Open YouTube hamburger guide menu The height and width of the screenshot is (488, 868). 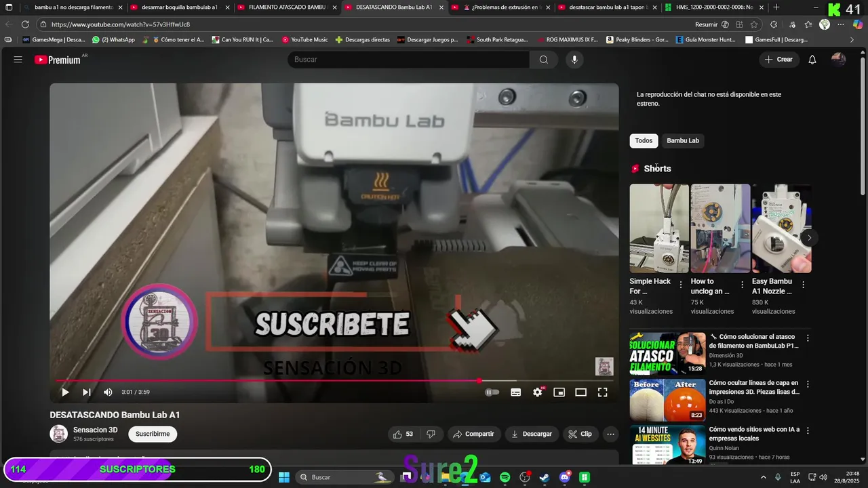click(18, 60)
